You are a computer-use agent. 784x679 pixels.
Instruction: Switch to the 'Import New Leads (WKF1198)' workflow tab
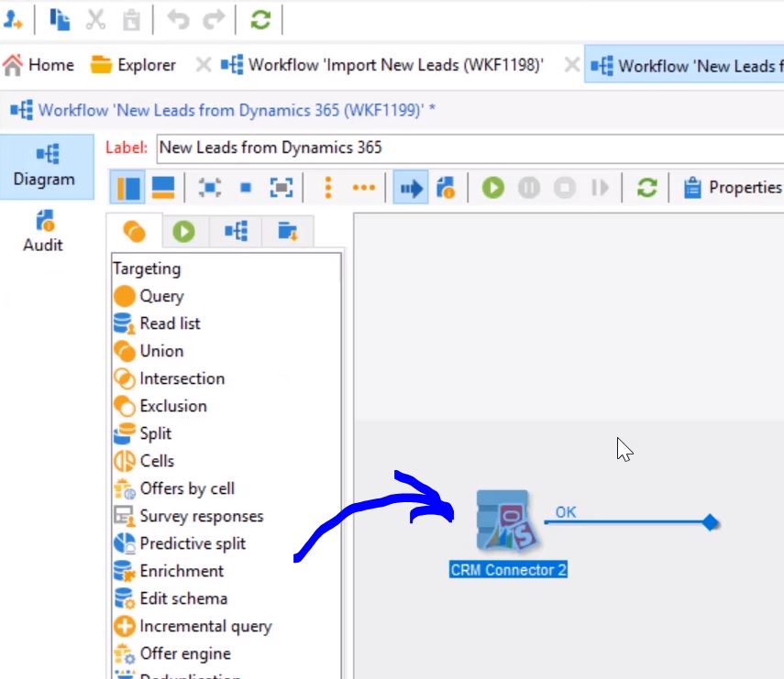[384, 65]
